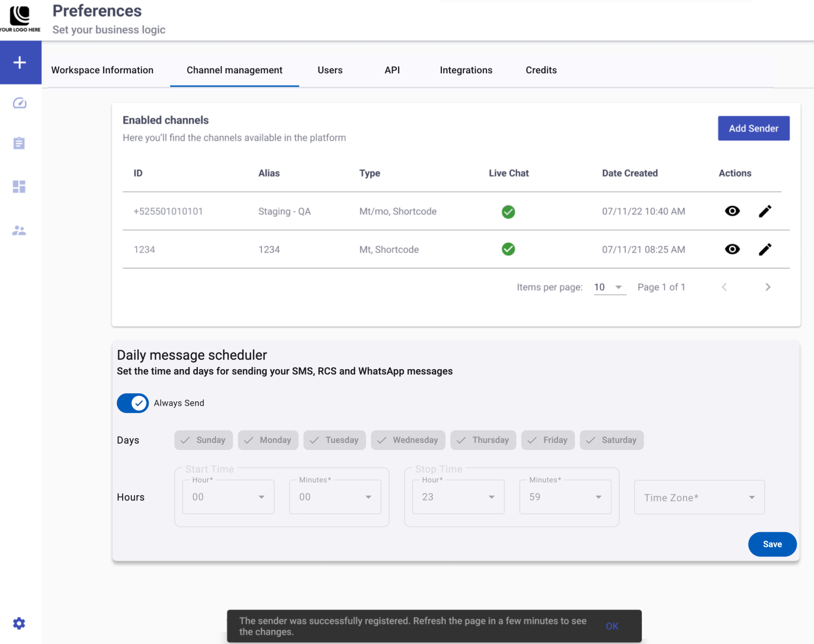Click the plus create button in sidebar
The width and height of the screenshot is (814, 644).
[x=20, y=63]
